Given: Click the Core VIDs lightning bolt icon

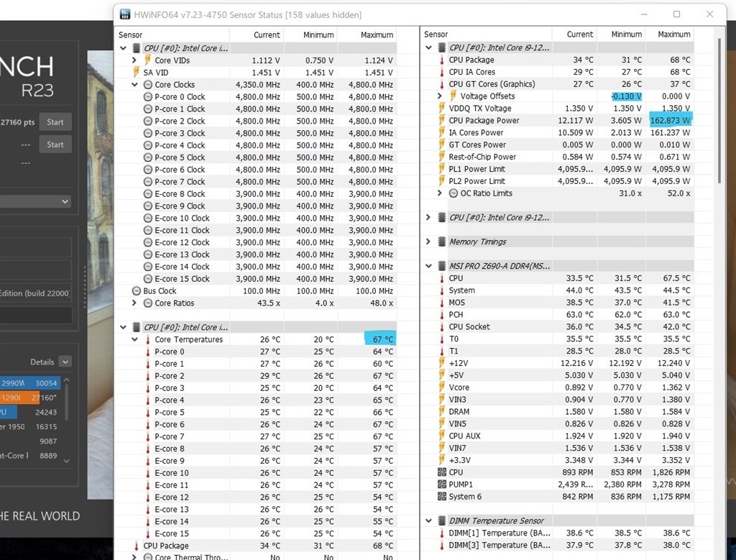Looking at the screenshot, I should click(x=147, y=60).
